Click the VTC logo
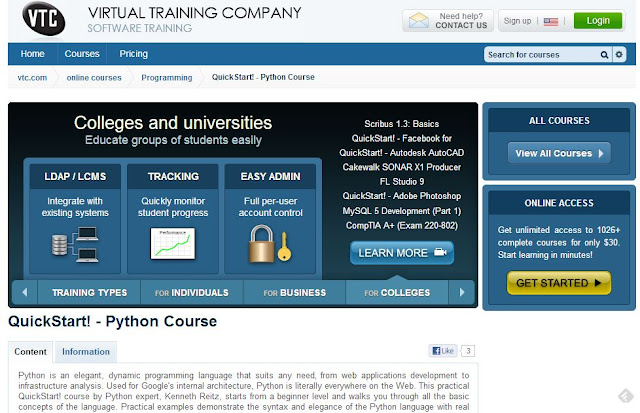640x413 pixels. pyautogui.click(x=44, y=18)
